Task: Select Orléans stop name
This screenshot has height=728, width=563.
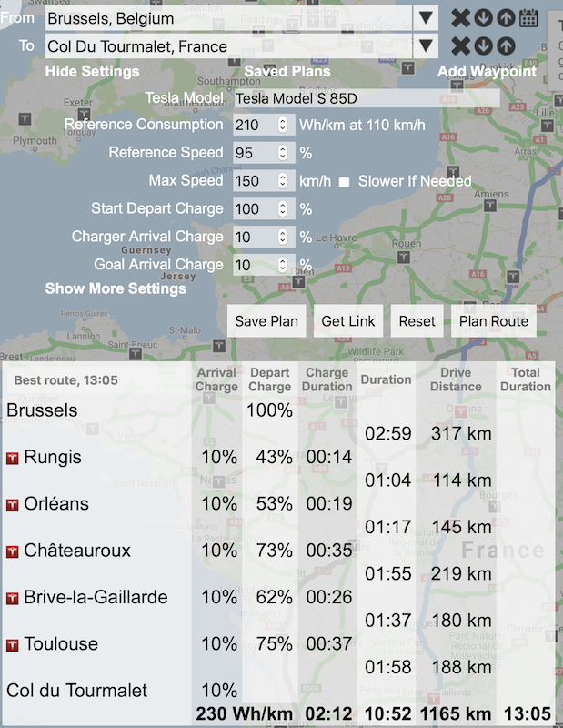Action: click(x=56, y=504)
